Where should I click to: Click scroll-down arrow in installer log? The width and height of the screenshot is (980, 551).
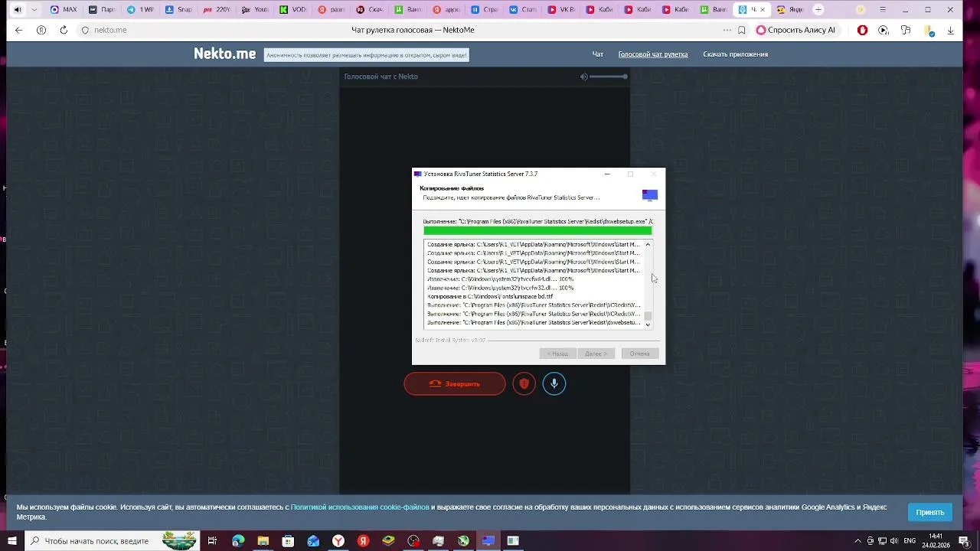(x=648, y=324)
